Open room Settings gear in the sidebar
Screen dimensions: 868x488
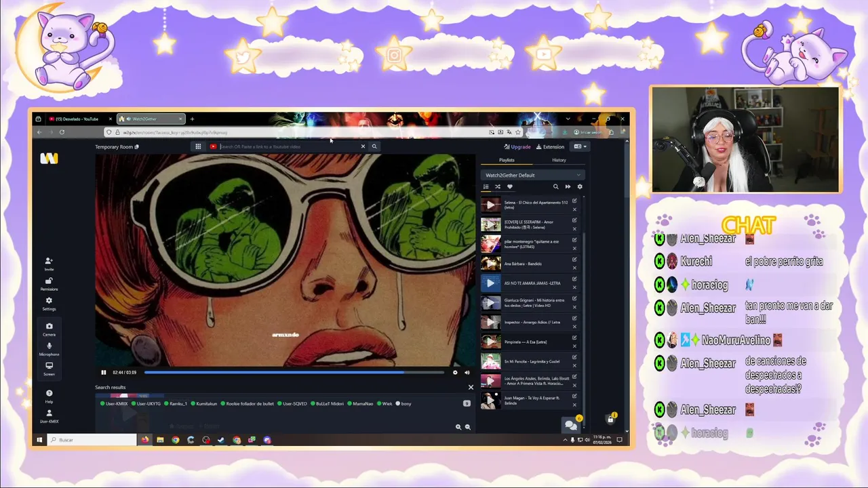[49, 304]
